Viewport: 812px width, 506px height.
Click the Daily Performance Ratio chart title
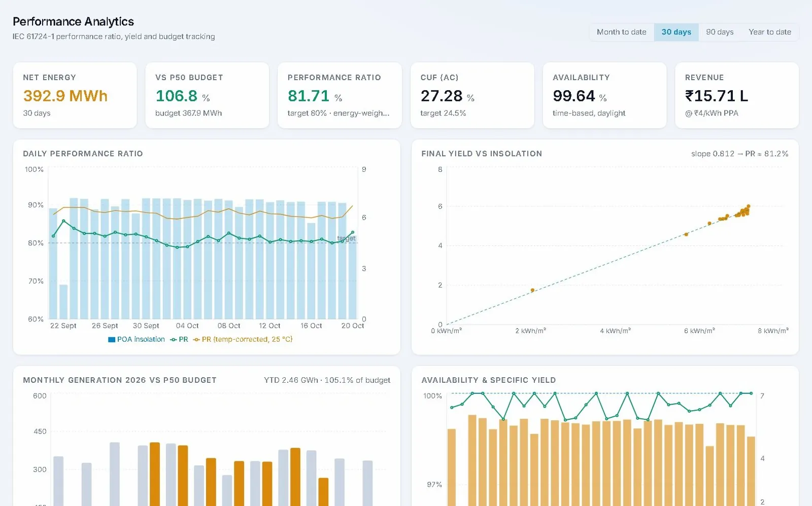(x=83, y=154)
